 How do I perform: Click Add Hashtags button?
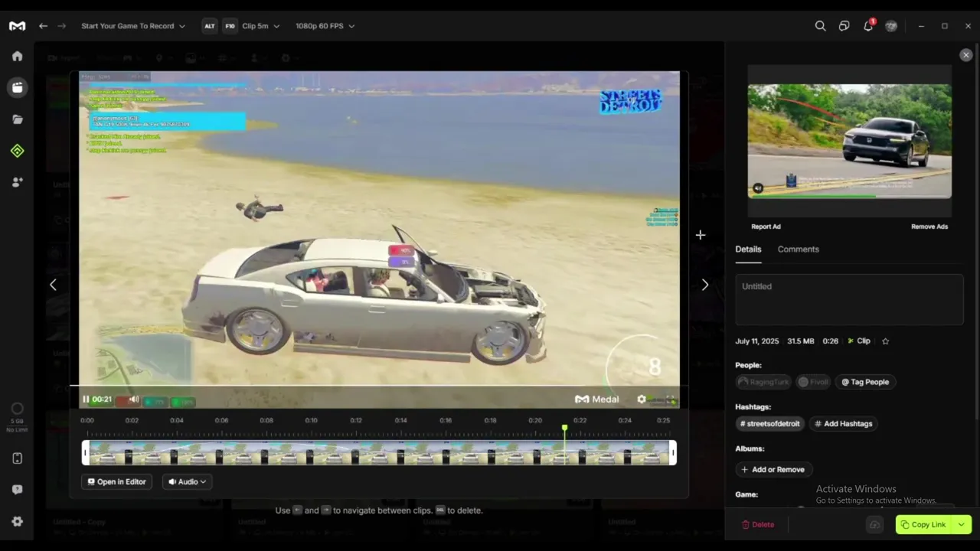[843, 424]
